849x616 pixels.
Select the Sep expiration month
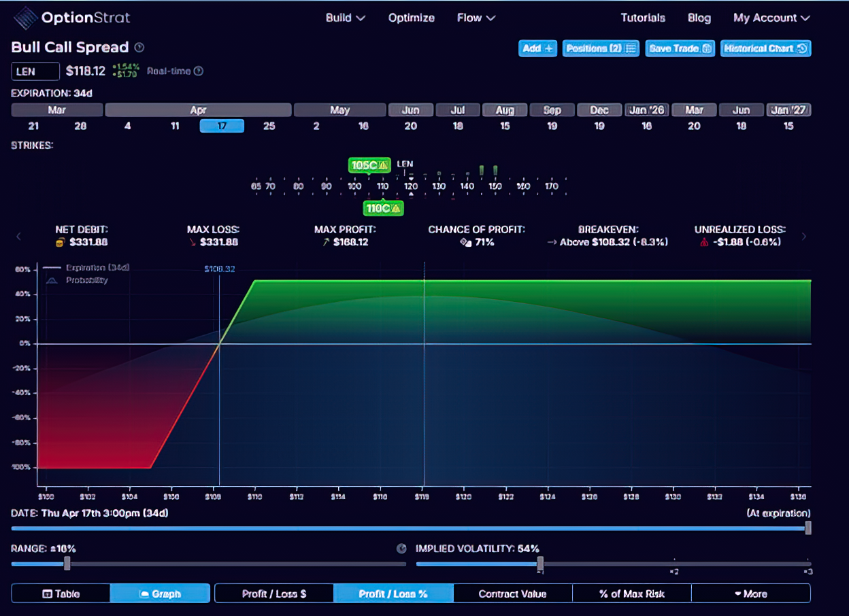[552, 109]
